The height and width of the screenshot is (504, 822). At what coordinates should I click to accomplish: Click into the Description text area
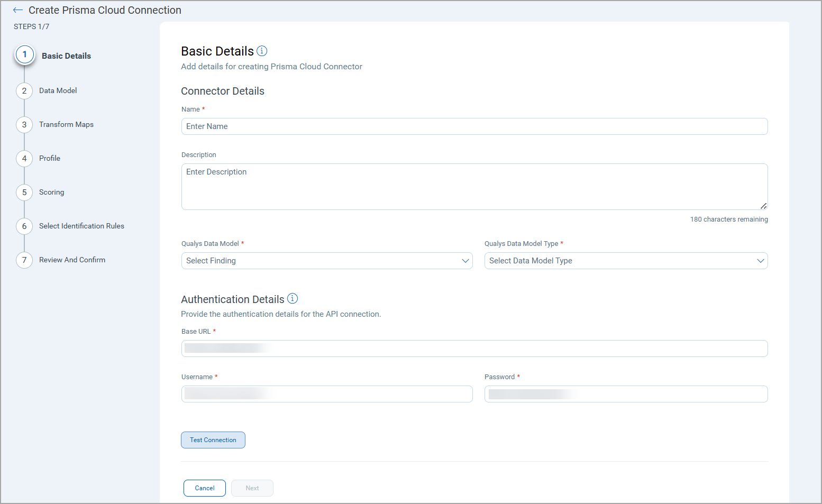click(474, 186)
